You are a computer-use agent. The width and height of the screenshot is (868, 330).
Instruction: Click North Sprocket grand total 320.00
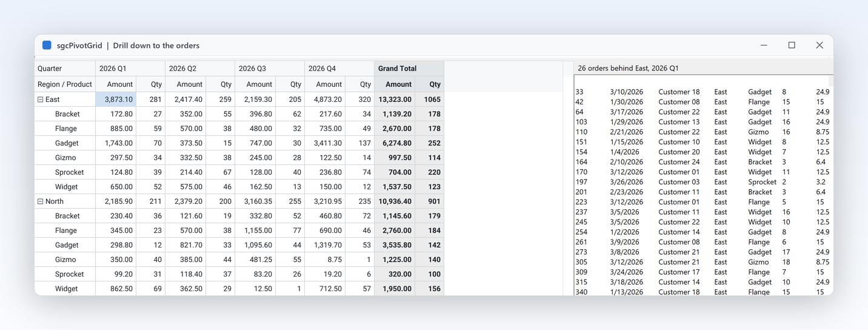(395, 274)
